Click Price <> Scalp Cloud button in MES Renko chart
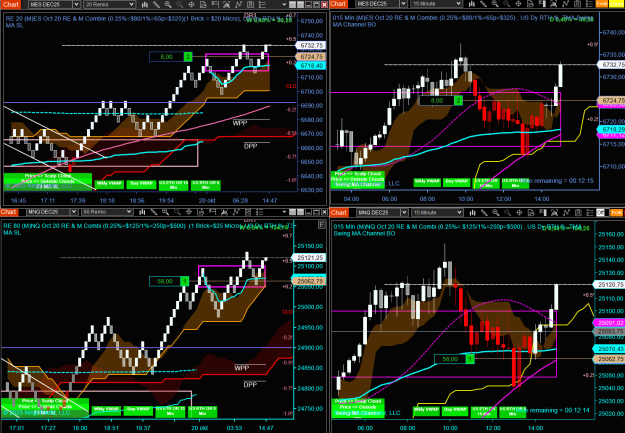This screenshot has height=433, width=625. click(x=47, y=176)
